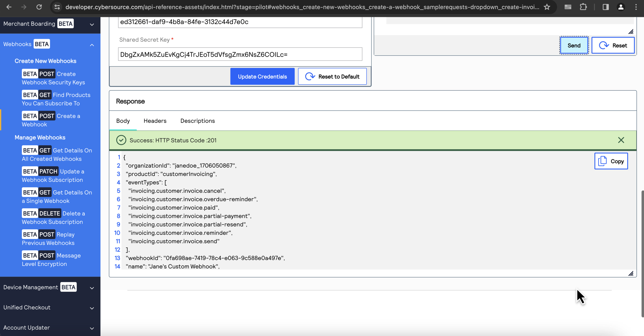644x336 pixels.
Task: Expand the Unified Checkout section
Action: tap(92, 308)
